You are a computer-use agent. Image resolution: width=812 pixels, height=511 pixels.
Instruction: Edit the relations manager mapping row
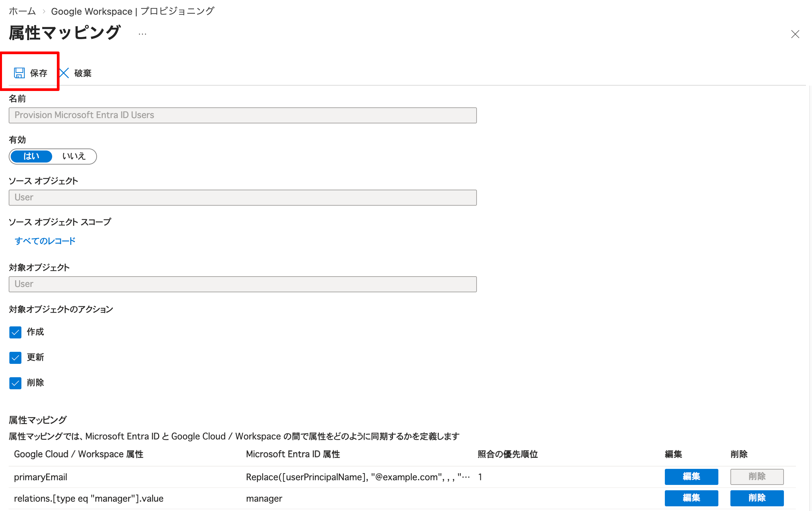point(691,498)
